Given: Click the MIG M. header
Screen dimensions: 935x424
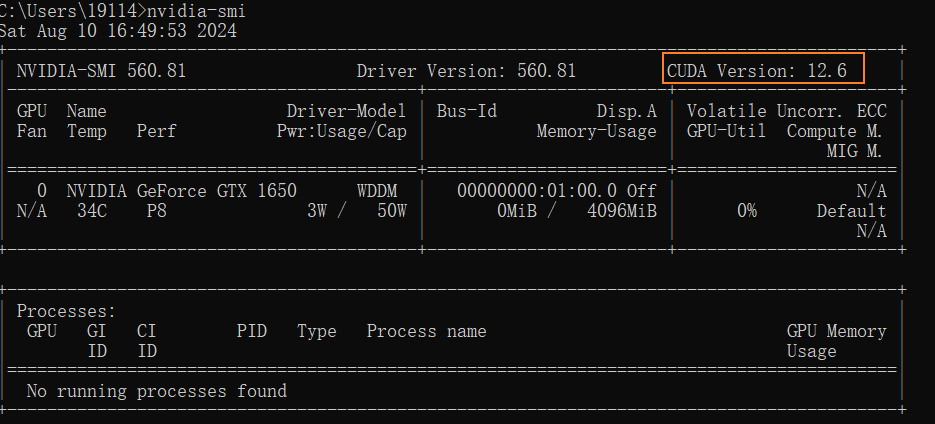Looking at the screenshot, I should 854,151.
